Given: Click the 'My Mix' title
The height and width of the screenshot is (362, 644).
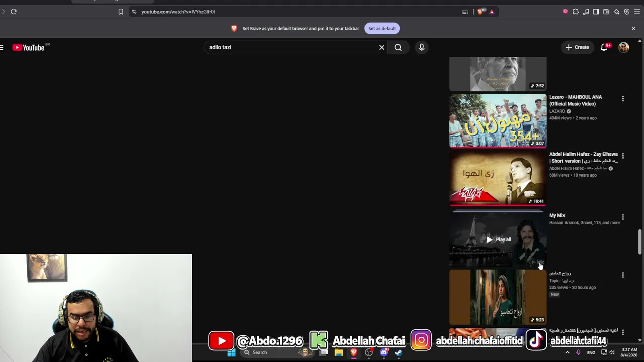Looking at the screenshot, I should [x=557, y=215].
